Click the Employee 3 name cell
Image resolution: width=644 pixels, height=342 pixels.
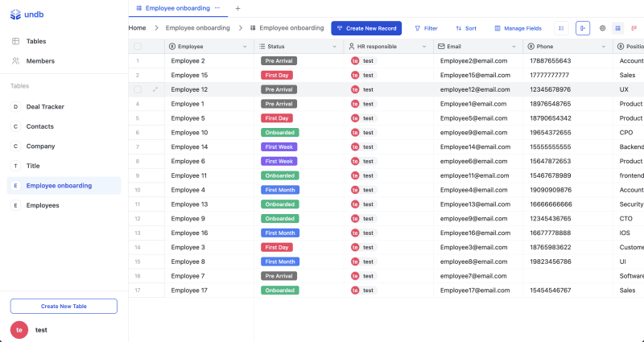point(209,247)
